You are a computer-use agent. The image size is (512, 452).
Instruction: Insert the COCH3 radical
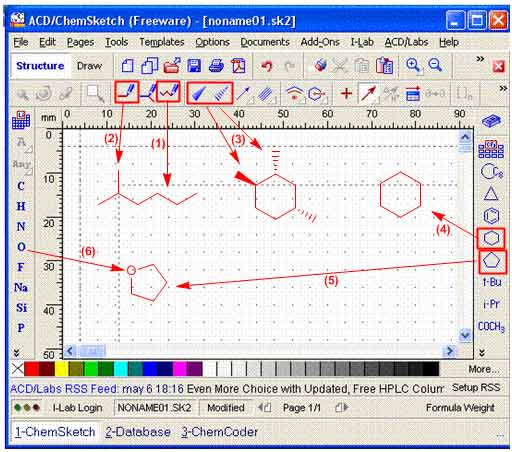click(x=491, y=326)
